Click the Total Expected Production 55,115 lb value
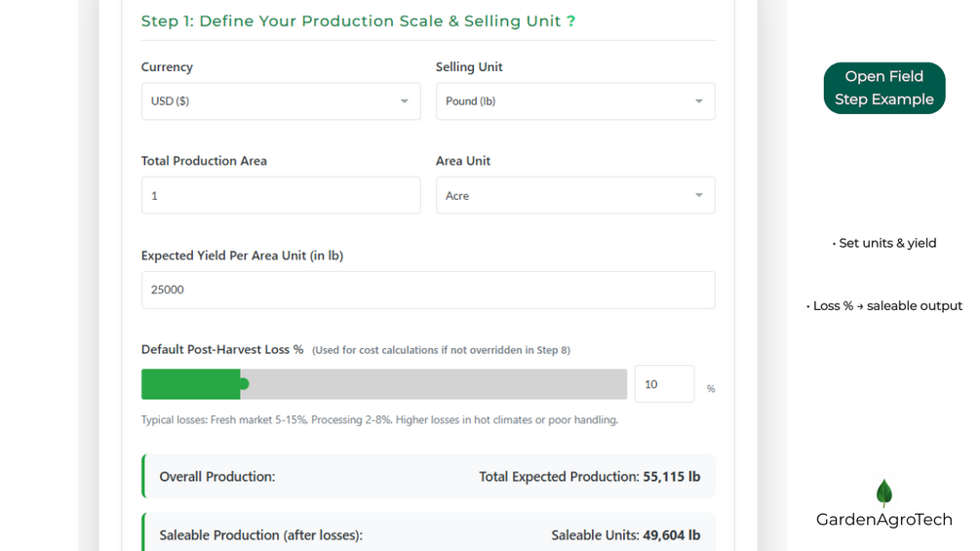 click(x=671, y=477)
